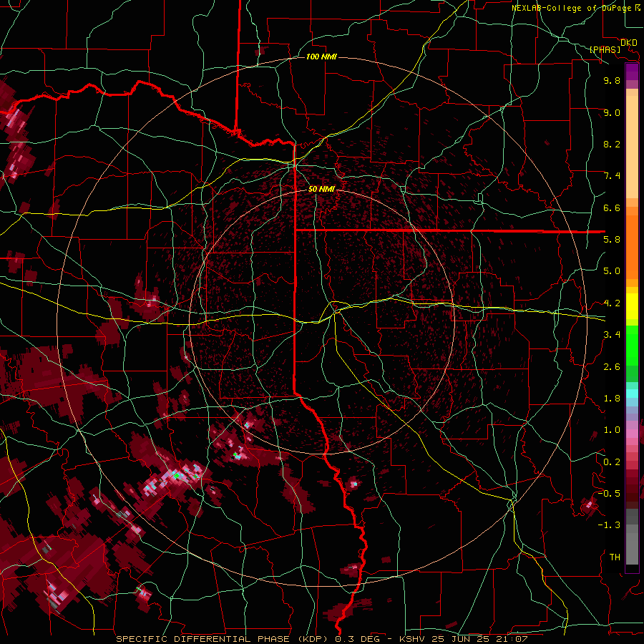Pick the cyan segment of the color bar
Screen dimensions: 644x644
(x=632, y=394)
